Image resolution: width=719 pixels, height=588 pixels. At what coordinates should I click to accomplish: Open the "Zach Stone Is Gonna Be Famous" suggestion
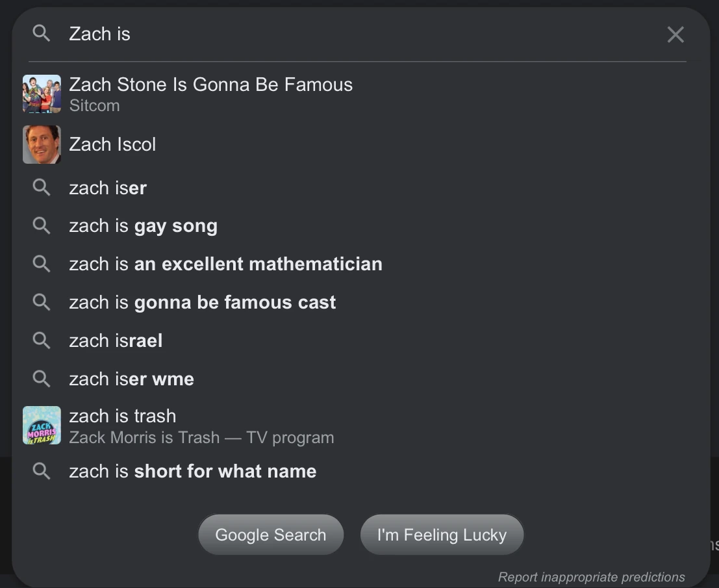pos(210,84)
